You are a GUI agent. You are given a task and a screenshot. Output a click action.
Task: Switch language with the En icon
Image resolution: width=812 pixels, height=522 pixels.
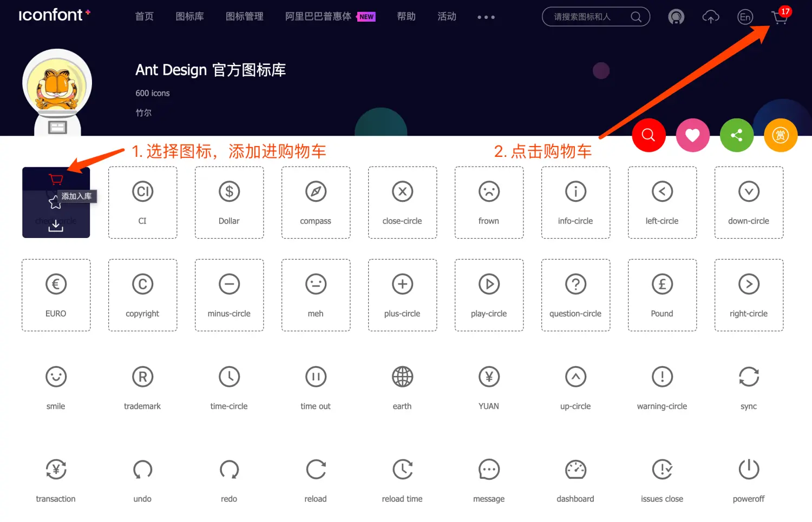tap(745, 17)
